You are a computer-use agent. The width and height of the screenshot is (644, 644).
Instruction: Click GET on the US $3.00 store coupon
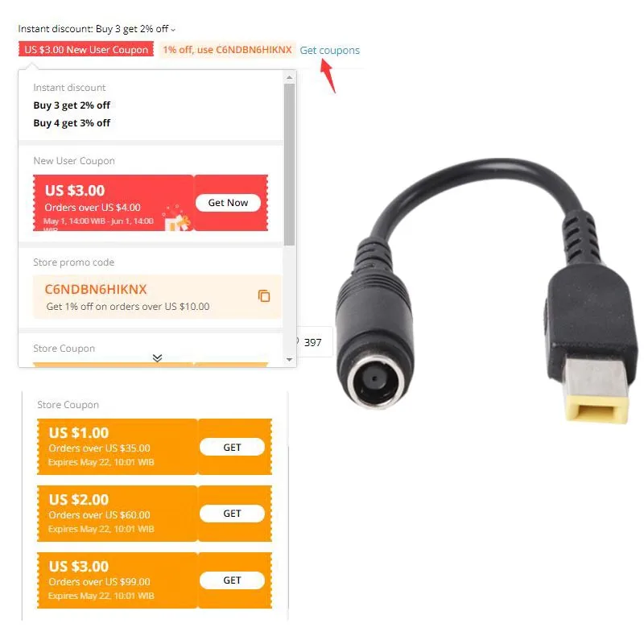(x=232, y=580)
